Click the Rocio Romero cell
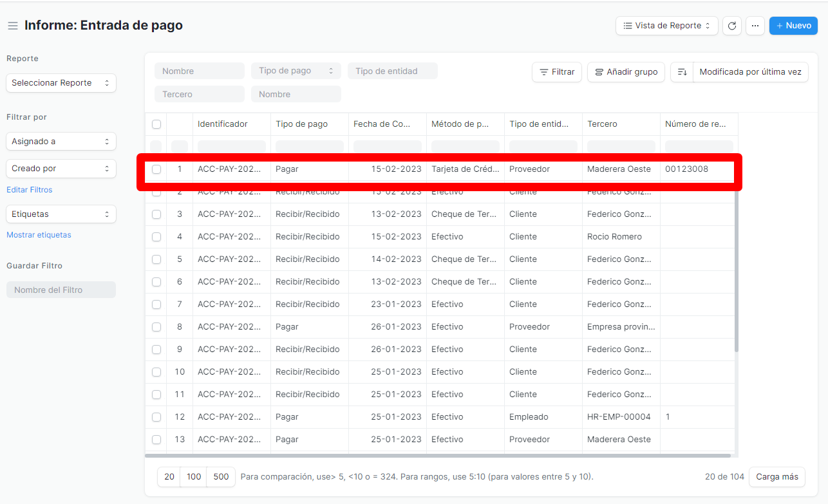 tap(621, 237)
